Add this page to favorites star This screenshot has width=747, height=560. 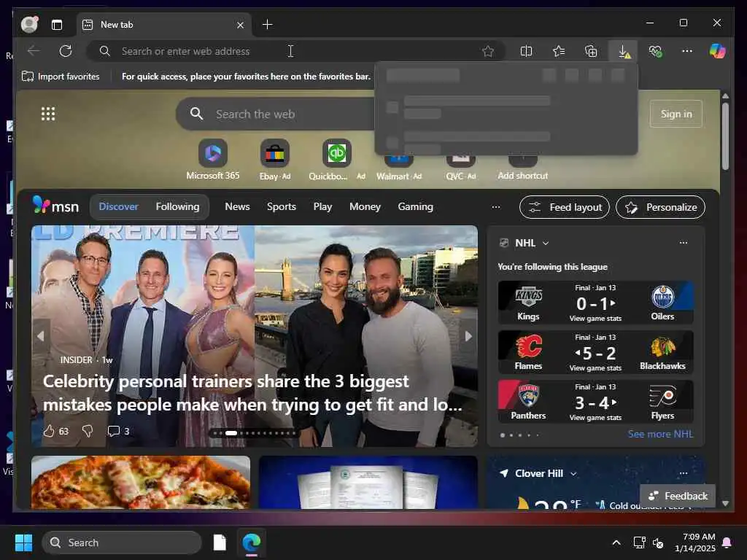[x=488, y=51]
